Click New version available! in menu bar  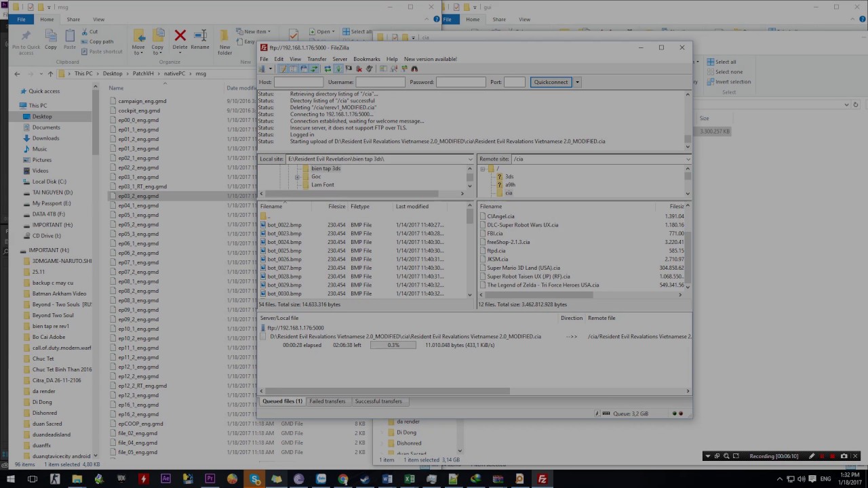431,59
